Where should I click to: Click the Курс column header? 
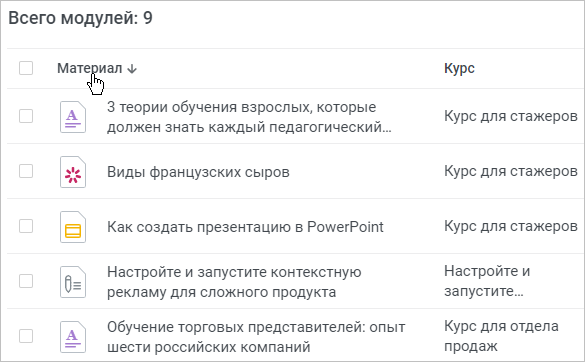point(459,68)
